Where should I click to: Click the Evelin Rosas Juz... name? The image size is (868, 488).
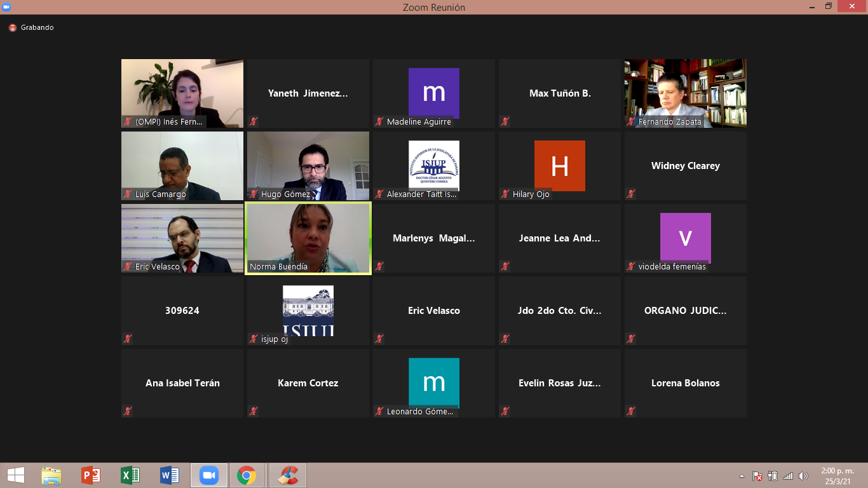[560, 383]
